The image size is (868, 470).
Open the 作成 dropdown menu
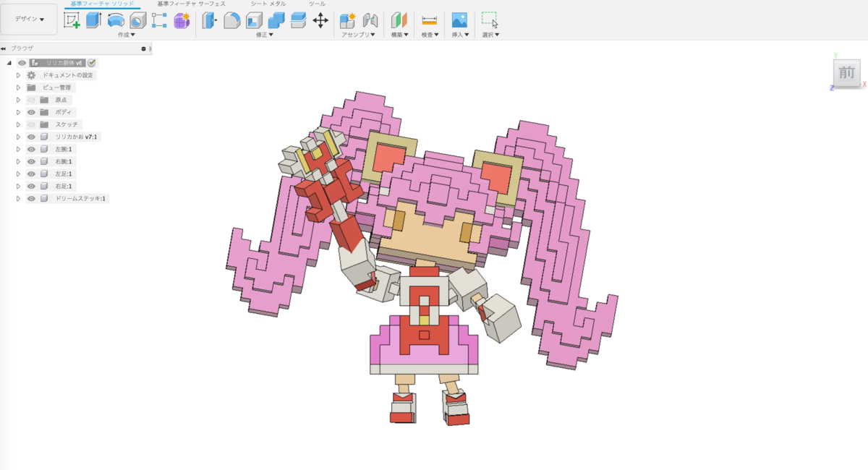(x=127, y=35)
